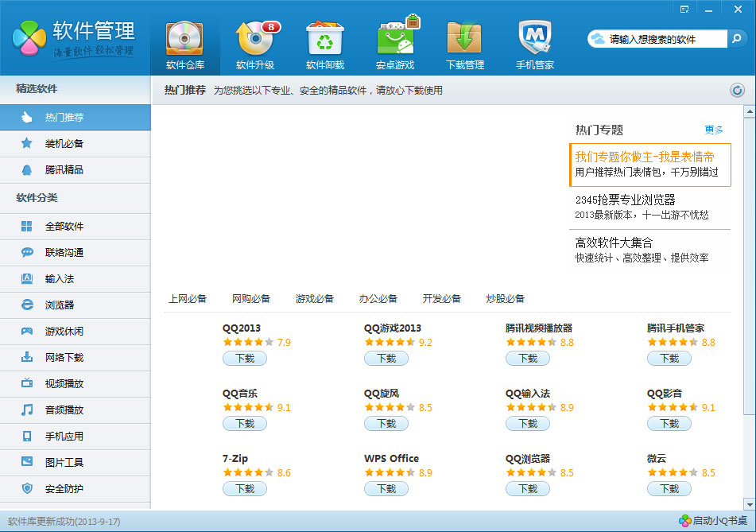Image resolution: width=756 pixels, height=532 pixels.
Task: Click the 7-Zip title text
Action: 235,458
